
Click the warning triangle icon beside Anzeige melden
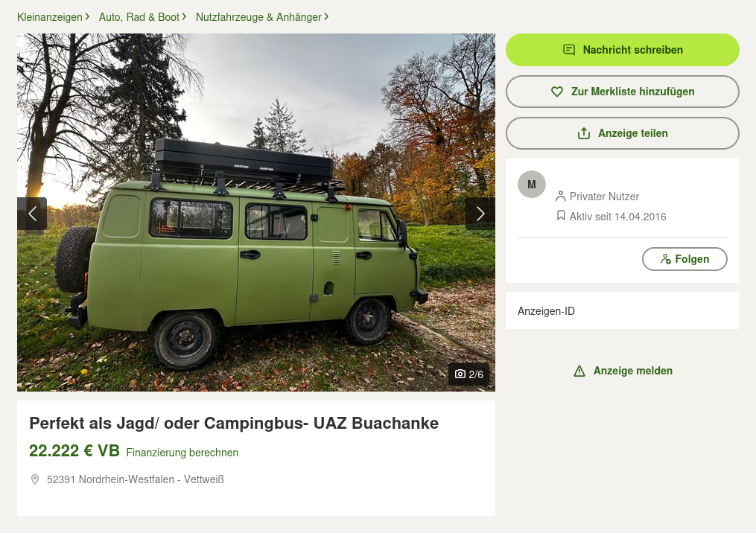579,371
